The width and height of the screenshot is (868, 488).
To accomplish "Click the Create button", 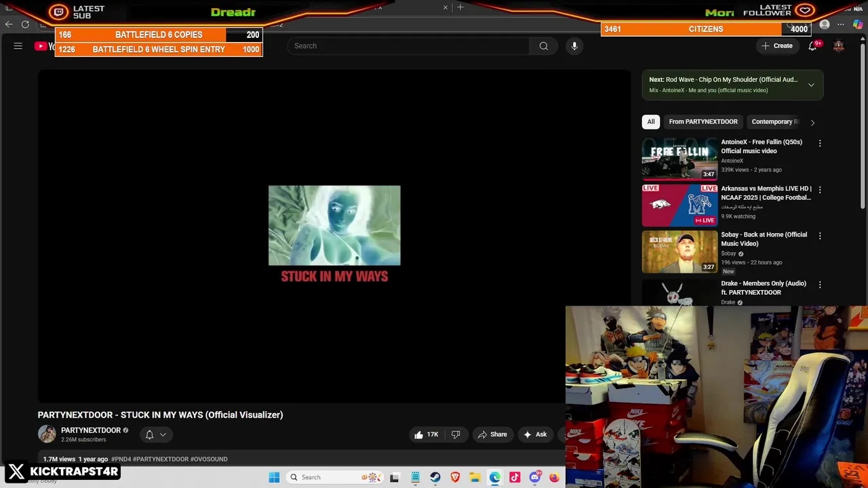I will (777, 46).
